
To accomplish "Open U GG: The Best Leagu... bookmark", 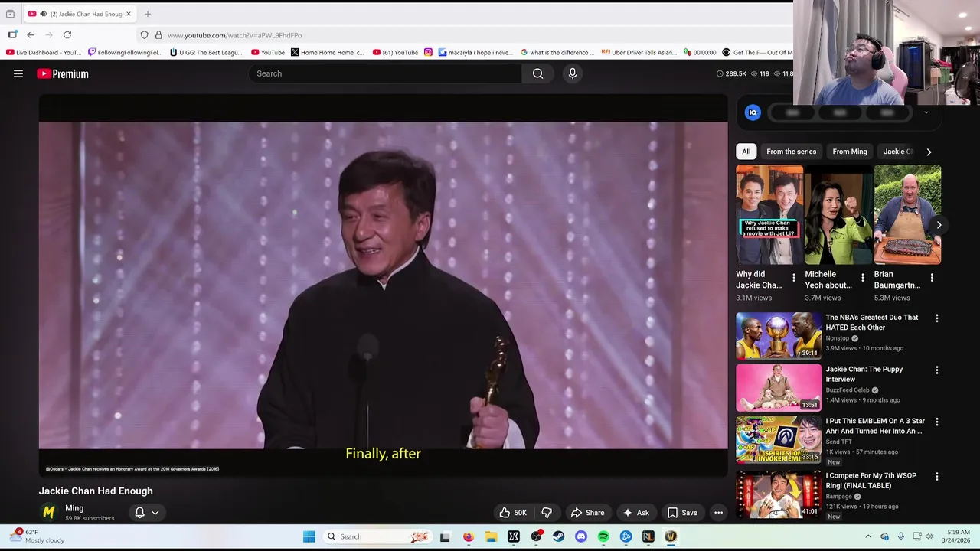I will tap(206, 52).
